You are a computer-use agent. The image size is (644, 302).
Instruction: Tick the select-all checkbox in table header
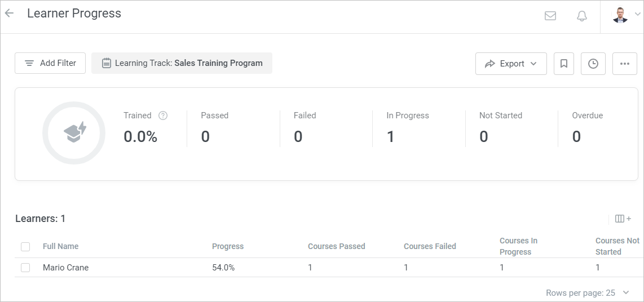point(25,247)
